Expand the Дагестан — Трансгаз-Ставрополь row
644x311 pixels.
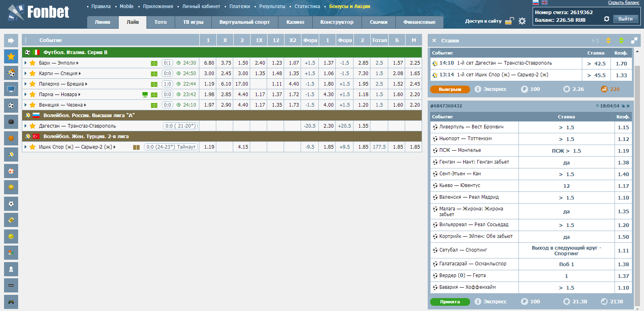point(25,126)
